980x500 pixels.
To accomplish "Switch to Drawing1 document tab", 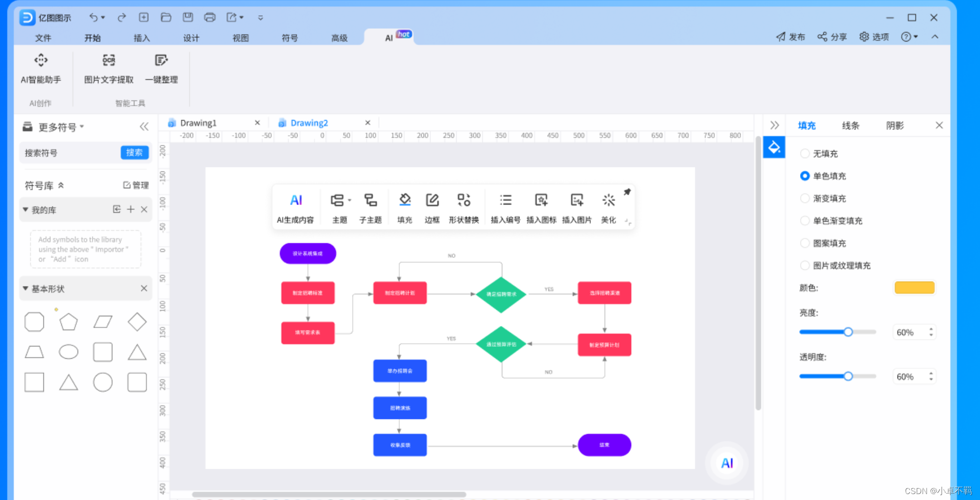I will pos(198,123).
